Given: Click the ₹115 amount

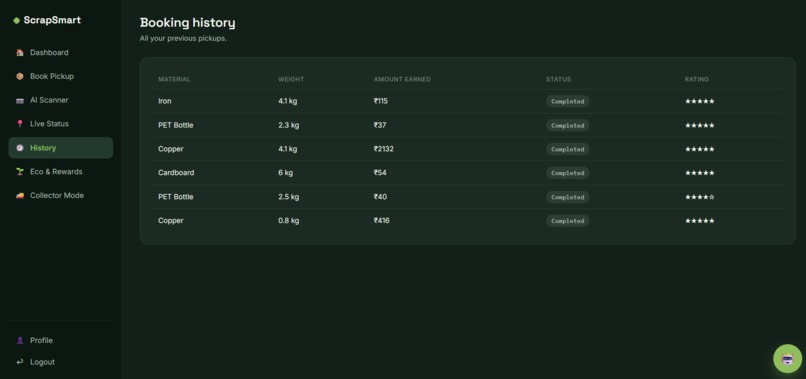Looking at the screenshot, I should pos(381,101).
